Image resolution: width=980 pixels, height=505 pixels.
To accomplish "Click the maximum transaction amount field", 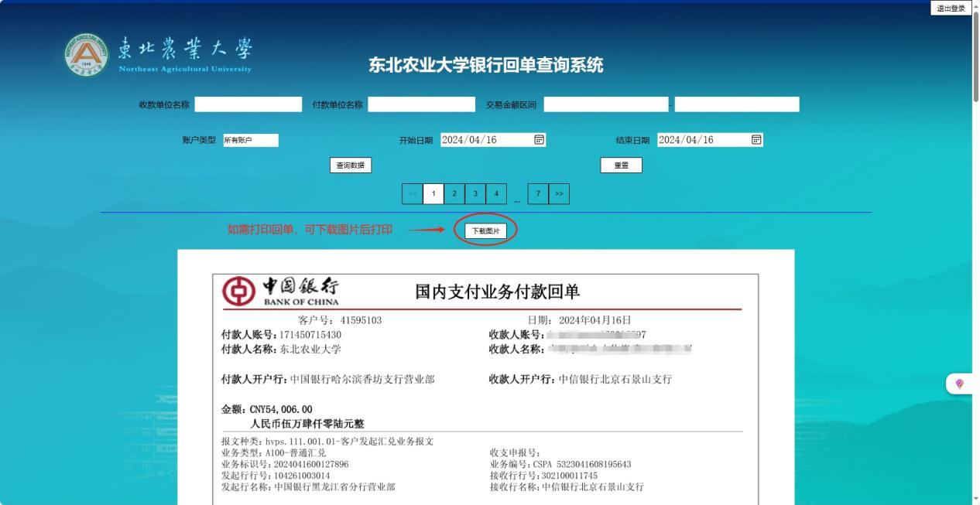I will (x=737, y=104).
